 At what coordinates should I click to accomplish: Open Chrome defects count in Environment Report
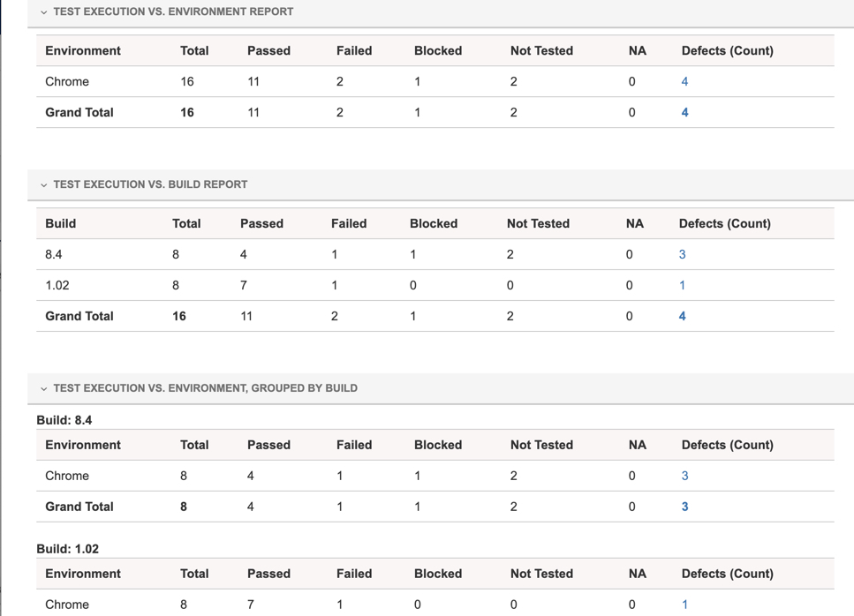click(x=684, y=82)
